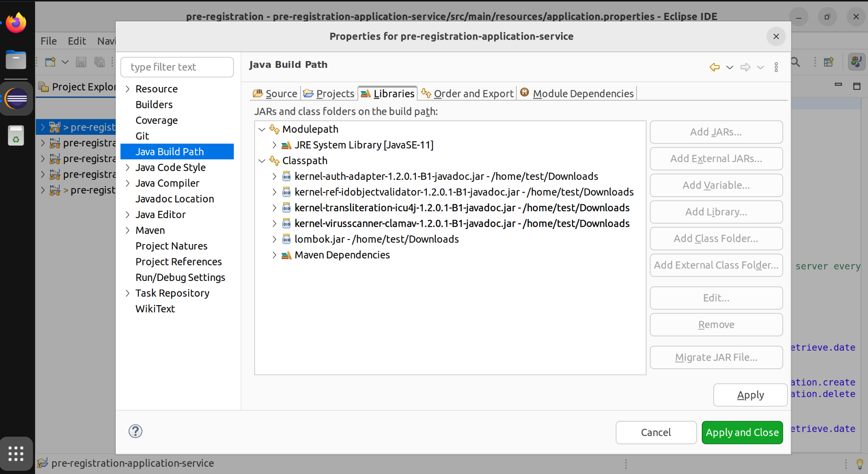The image size is (868, 474).
Task: Expand JRE System Library entry
Action: [274, 145]
